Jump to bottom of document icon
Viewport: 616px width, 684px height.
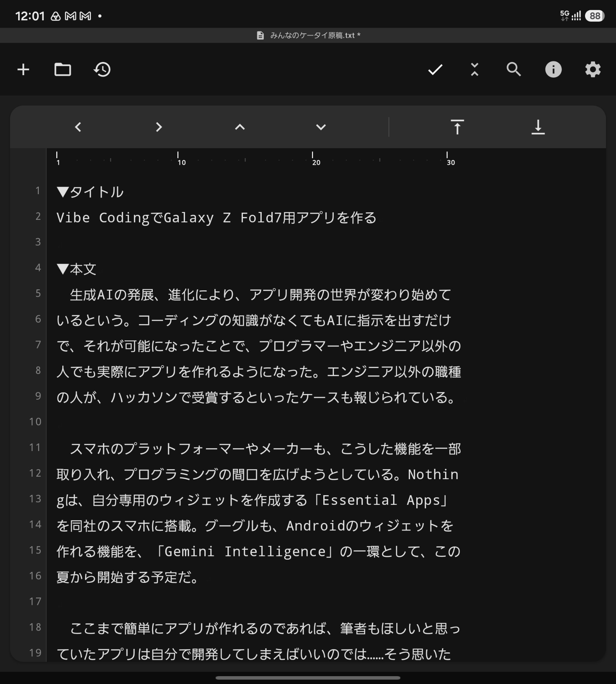pyautogui.click(x=538, y=127)
